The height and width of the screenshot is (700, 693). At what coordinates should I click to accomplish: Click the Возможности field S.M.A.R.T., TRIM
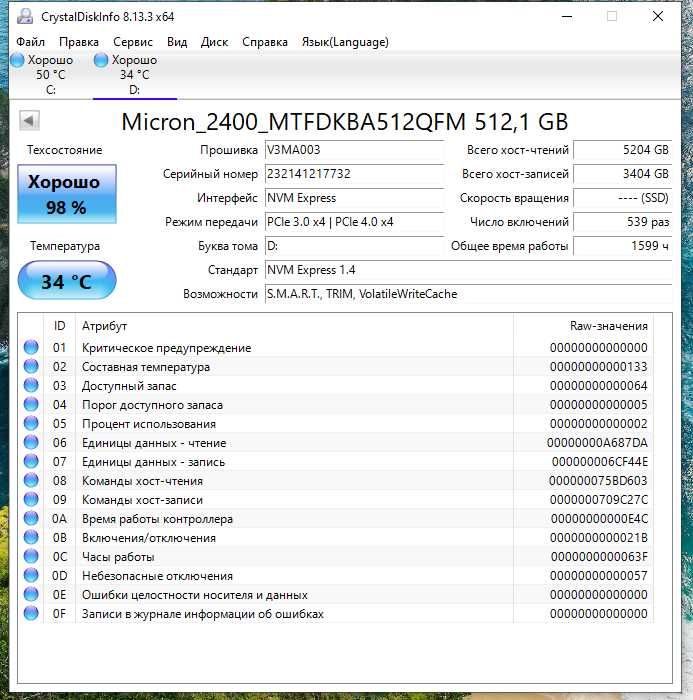click(x=468, y=294)
